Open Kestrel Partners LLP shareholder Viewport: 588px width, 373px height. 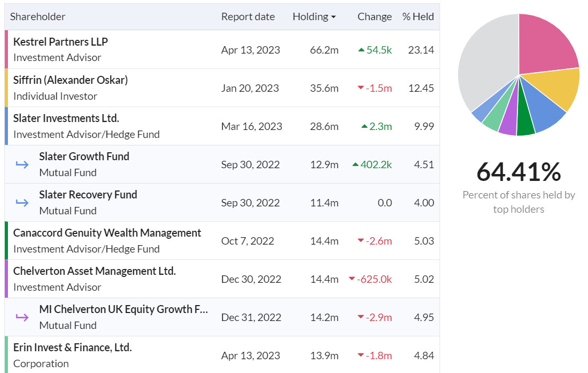tap(60, 42)
